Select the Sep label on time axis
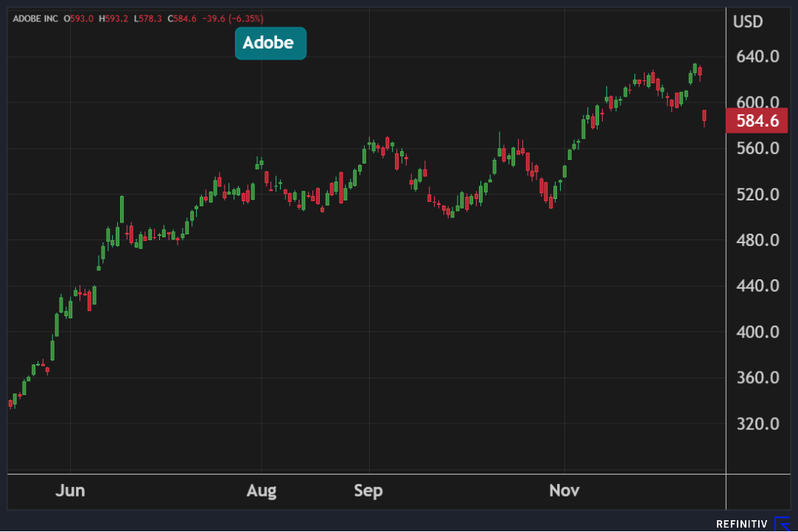 (368, 491)
